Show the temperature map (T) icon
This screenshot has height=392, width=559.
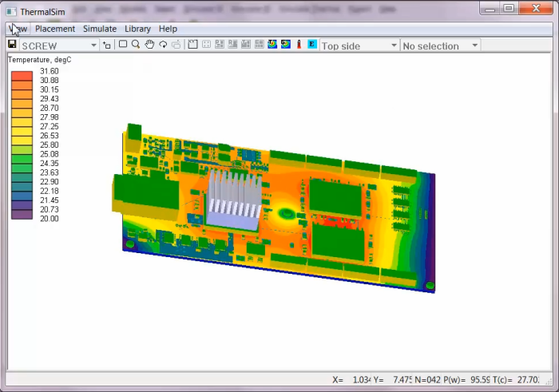(272, 44)
